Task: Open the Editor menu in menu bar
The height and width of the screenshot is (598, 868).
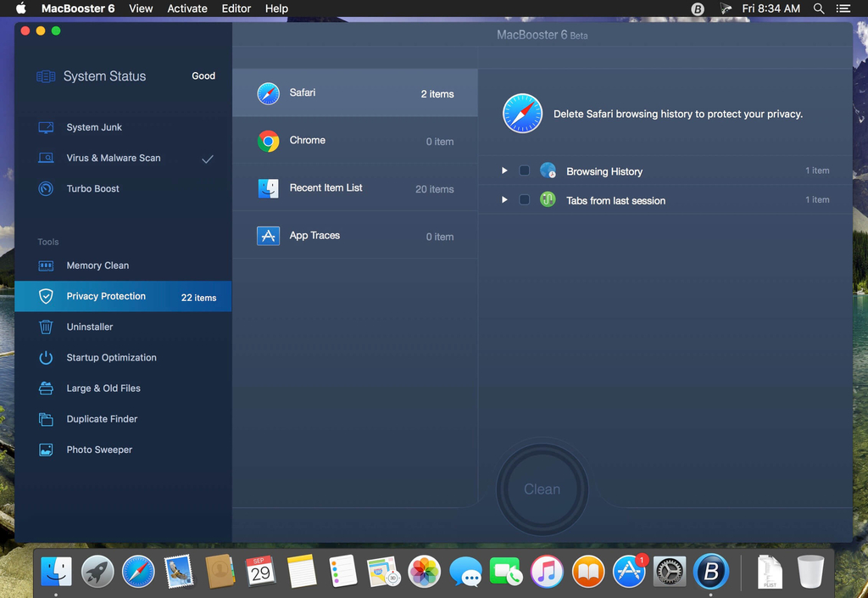Action: click(x=236, y=8)
